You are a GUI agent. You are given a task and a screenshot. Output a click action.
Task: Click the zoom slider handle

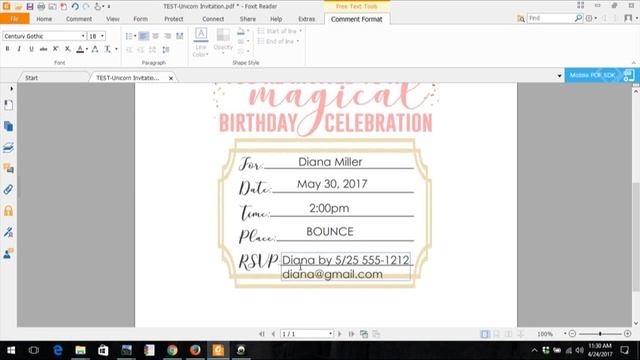pyautogui.click(x=600, y=334)
